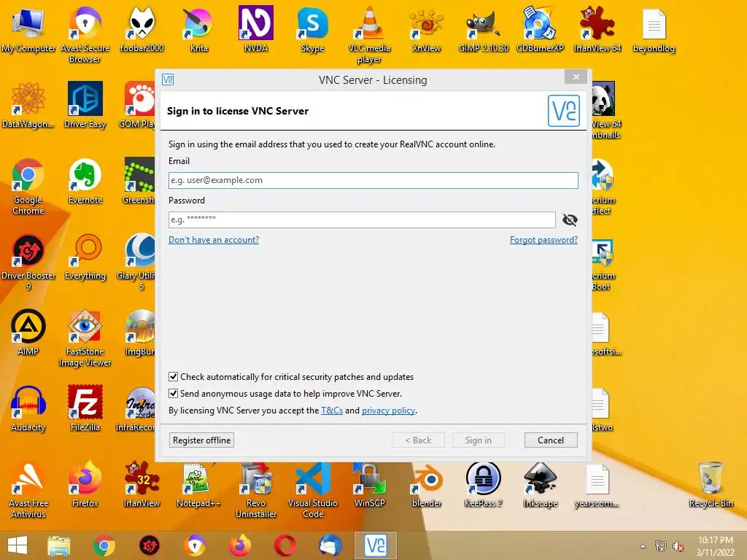This screenshot has height=560, width=747.
Task: Select the Audacity desktop icon
Action: [x=28, y=408]
